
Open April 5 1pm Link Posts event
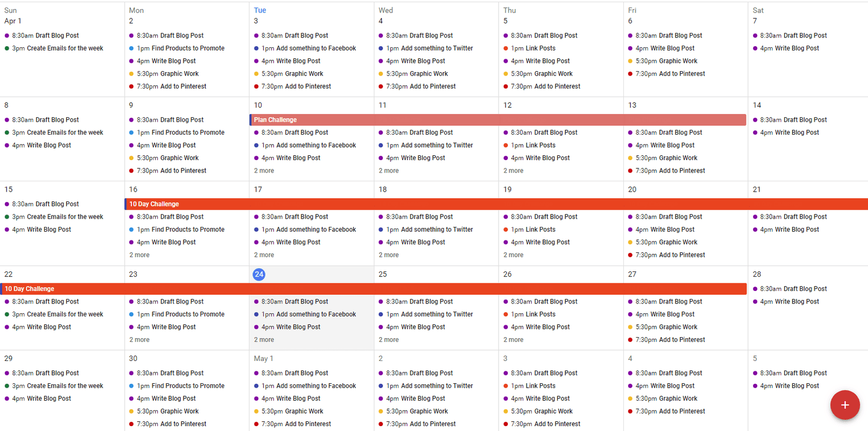coord(529,48)
